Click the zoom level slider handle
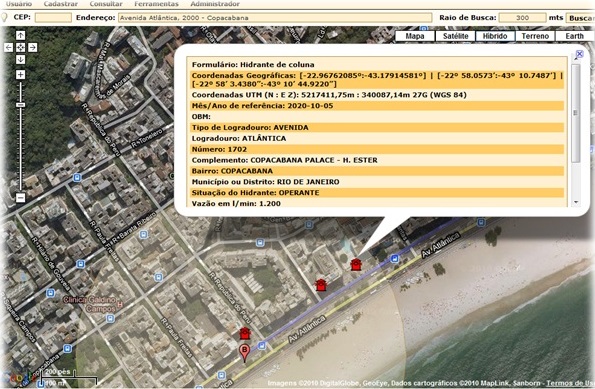 [x=20, y=104]
